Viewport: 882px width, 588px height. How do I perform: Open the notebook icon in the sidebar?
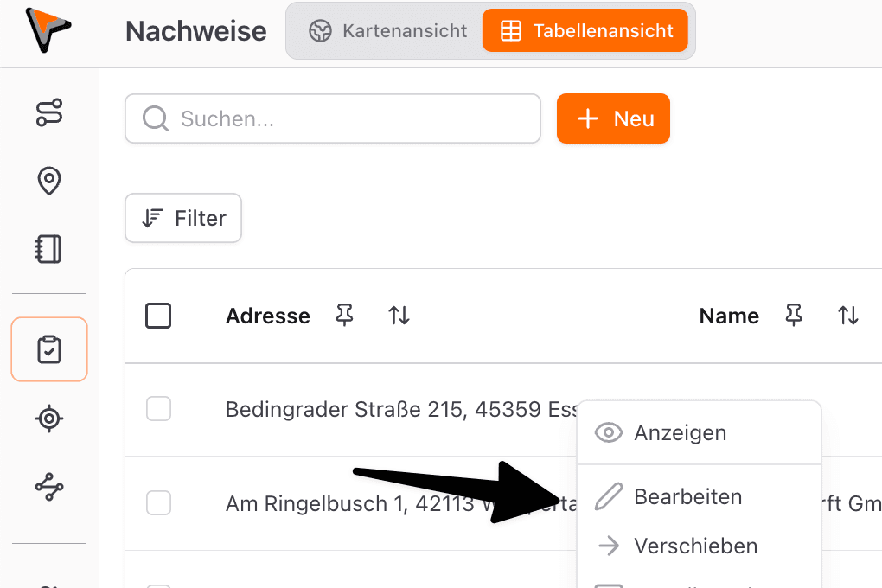click(48, 249)
